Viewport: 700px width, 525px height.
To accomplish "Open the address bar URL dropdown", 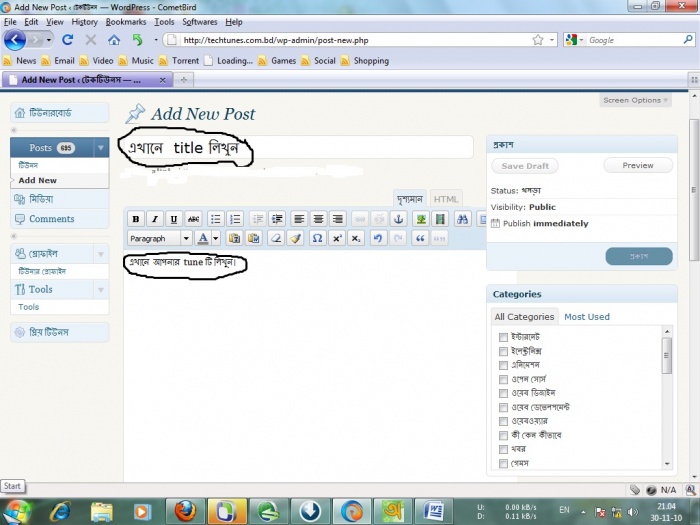I will [x=552, y=40].
